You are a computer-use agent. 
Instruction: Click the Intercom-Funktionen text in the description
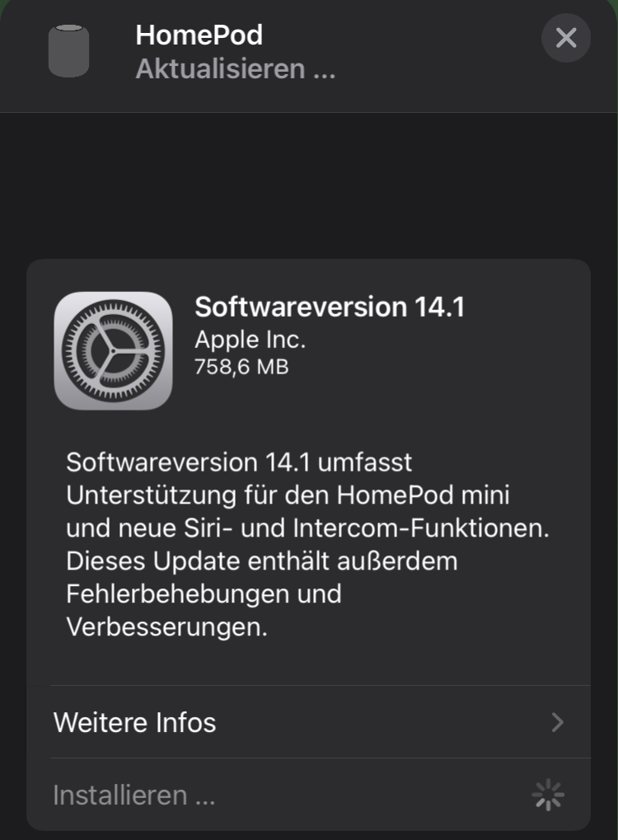pos(421,528)
